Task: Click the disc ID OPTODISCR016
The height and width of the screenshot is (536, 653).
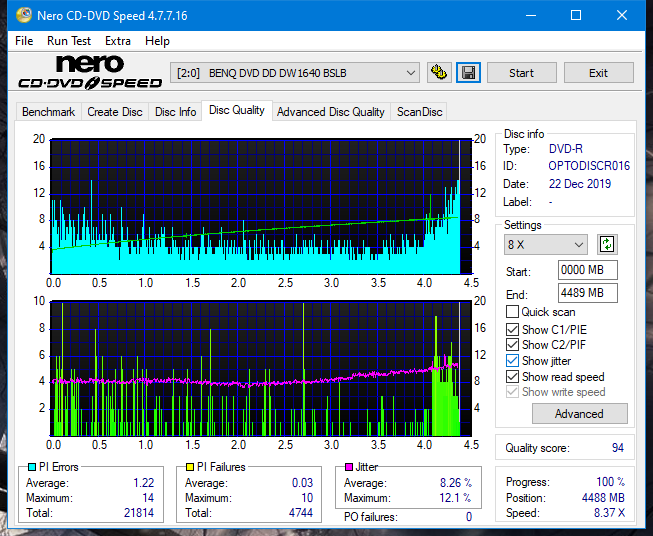Action: pos(589,166)
